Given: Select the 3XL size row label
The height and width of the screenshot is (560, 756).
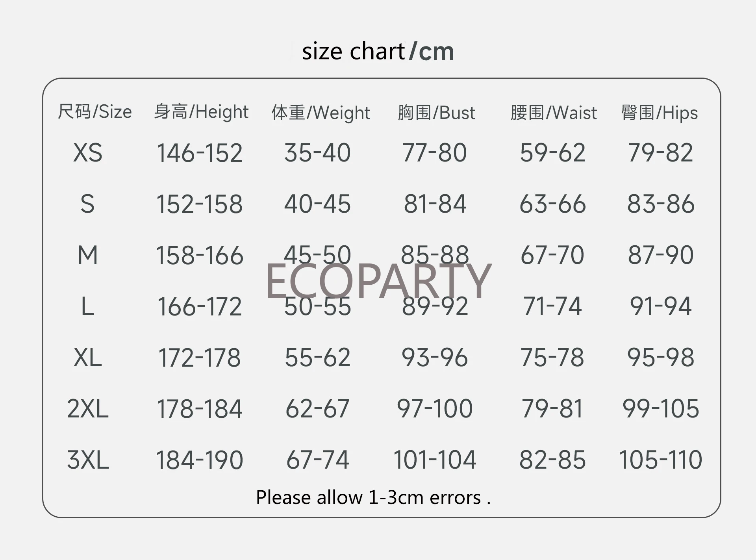Looking at the screenshot, I should click(87, 460).
